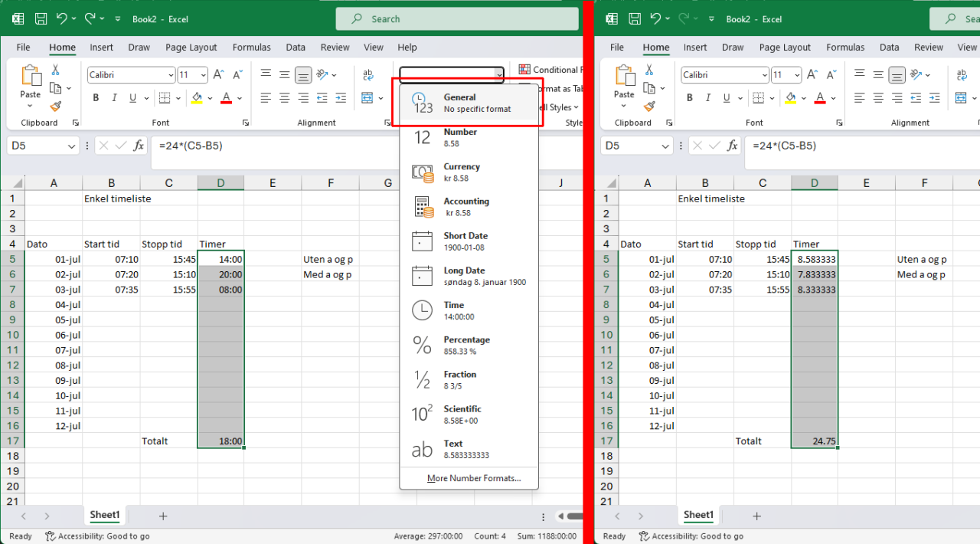
Task: Click Increase Font Size icon in left window
Action: tap(218, 75)
